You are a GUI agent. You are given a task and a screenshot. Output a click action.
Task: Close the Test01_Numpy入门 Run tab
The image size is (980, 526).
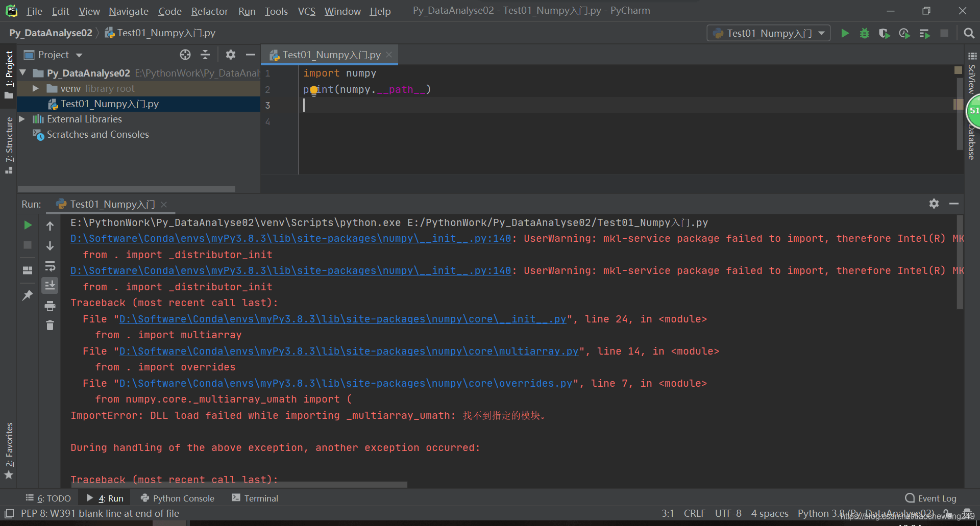pos(164,204)
